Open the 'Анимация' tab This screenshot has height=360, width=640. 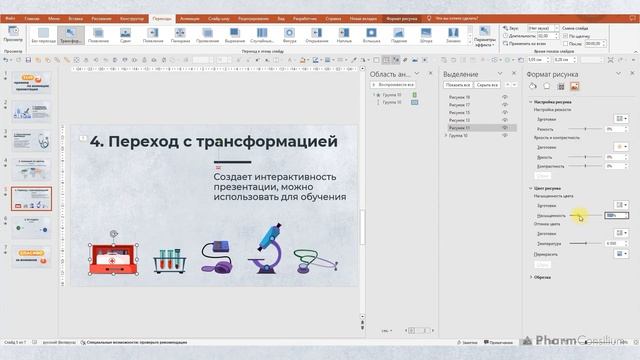click(190, 18)
